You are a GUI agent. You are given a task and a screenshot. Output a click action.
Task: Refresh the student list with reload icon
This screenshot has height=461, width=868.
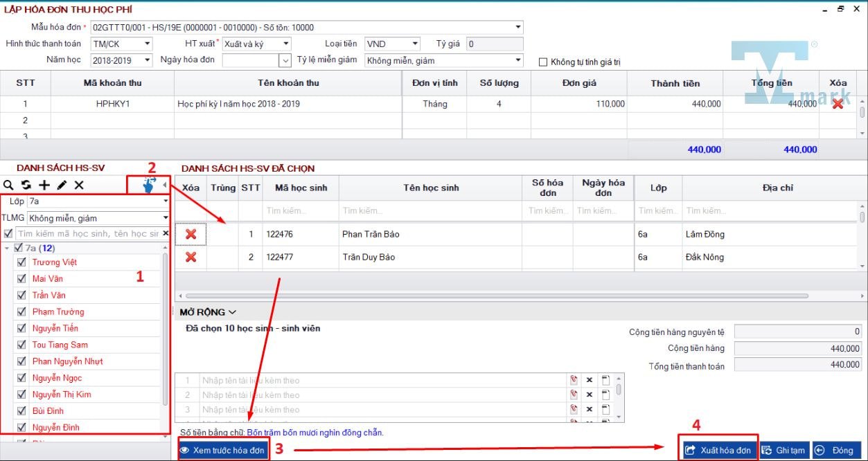coord(26,185)
